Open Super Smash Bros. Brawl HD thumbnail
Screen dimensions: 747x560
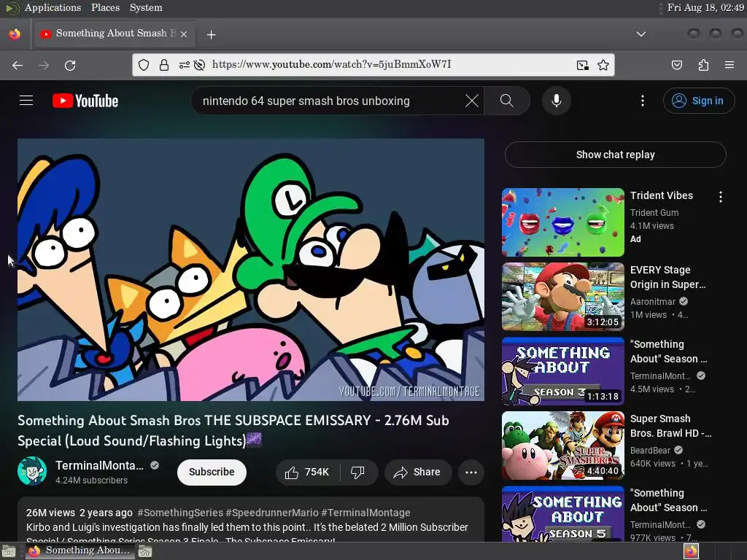pos(562,446)
